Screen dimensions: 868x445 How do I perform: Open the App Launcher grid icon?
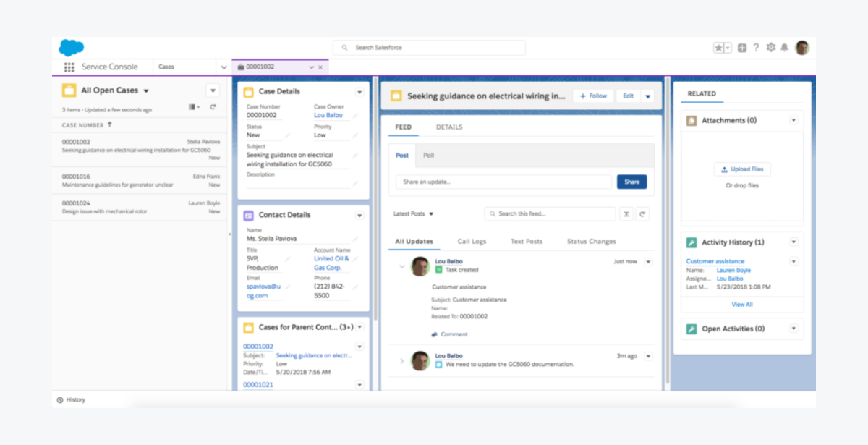pos(69,67)
